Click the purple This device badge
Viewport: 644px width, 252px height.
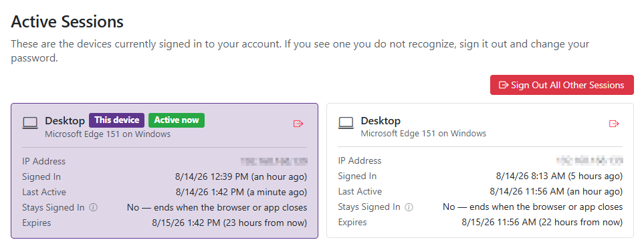pyautogui.click(x=116, y=120)
